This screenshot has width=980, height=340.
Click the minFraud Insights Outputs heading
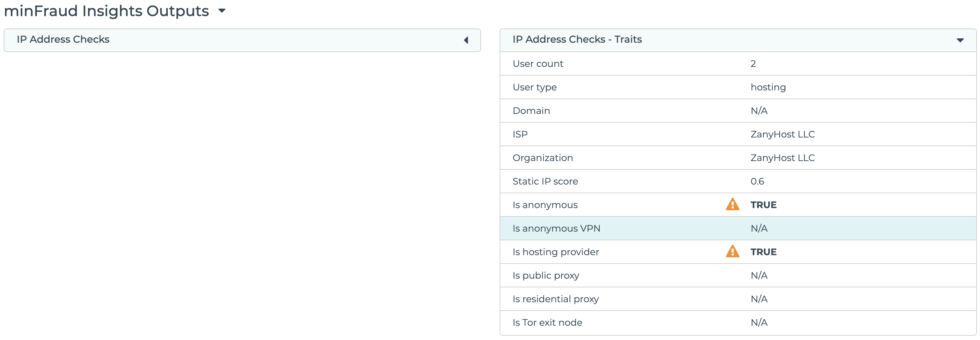coord(106,11)
